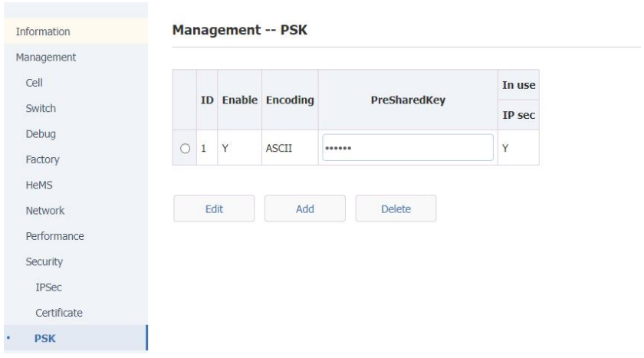Expand the Security submenu

(44, 261)
